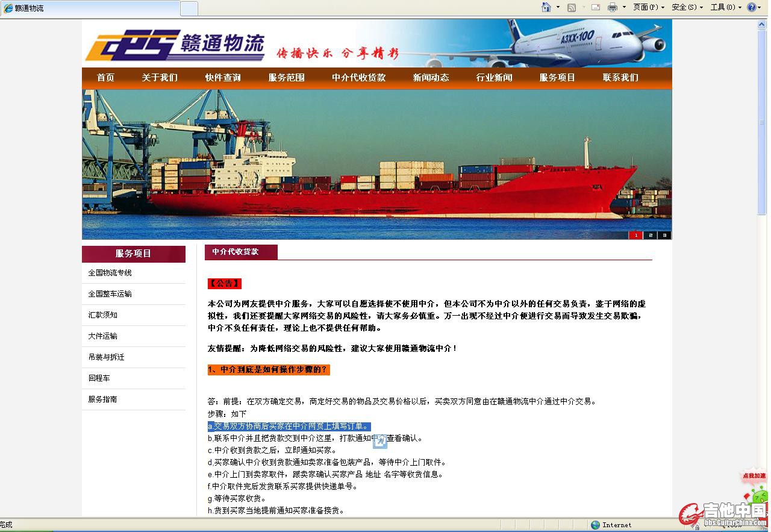Click the empty new tab button

point(189,8)
